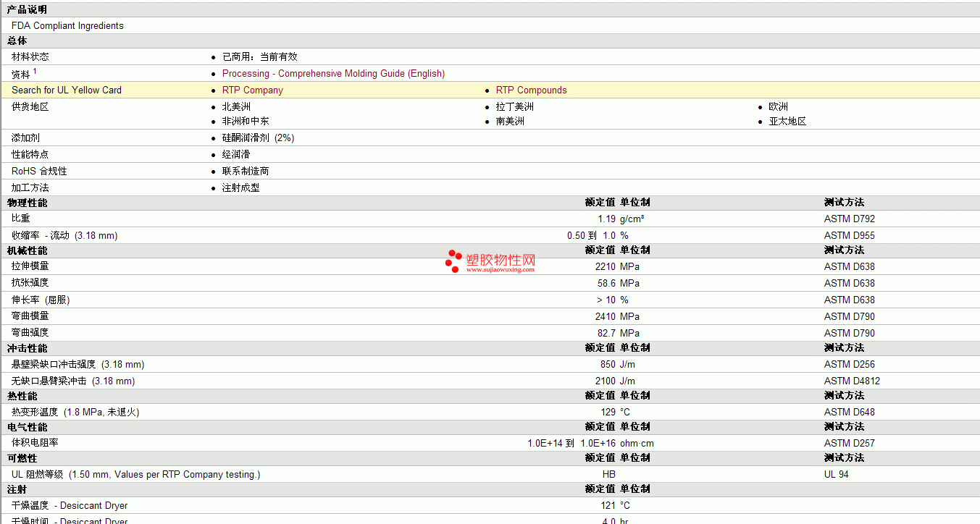Click the footnote 1 superscript beside 资料
The image size is (980, 524).
pyautogui.click(x=35, y=71)
